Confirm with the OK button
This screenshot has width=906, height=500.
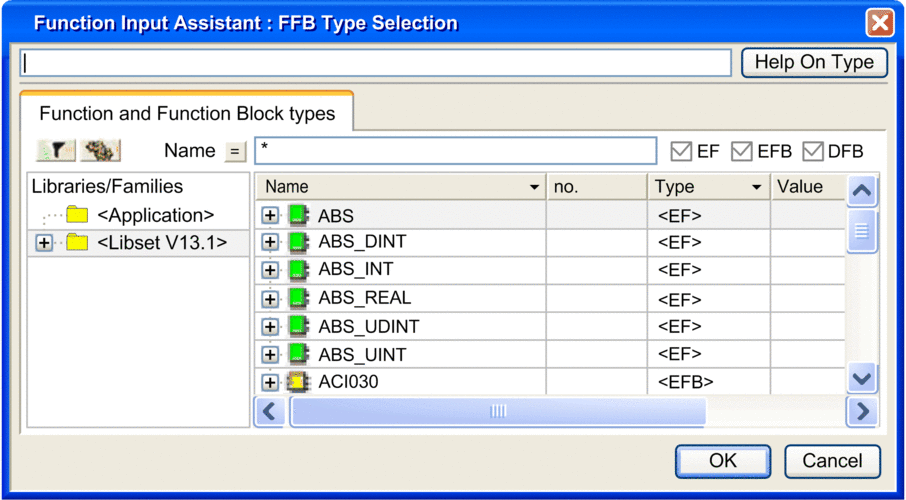pos(723,461)
